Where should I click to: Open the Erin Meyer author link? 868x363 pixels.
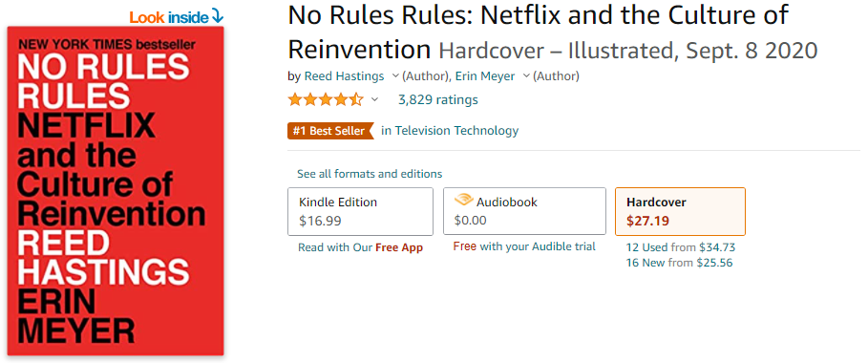485,75
